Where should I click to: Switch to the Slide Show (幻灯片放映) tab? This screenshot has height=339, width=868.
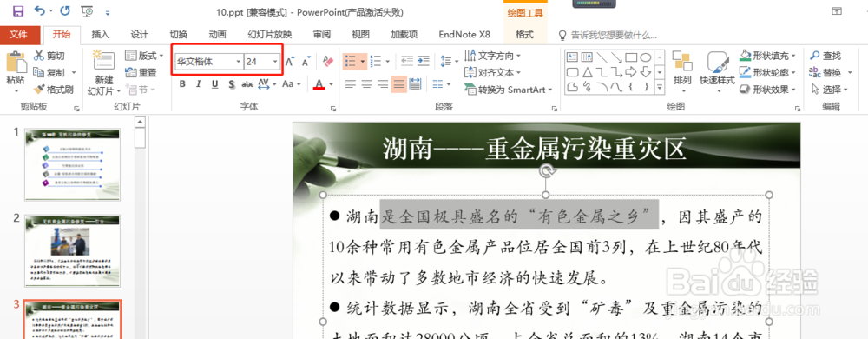click(270, 35)
